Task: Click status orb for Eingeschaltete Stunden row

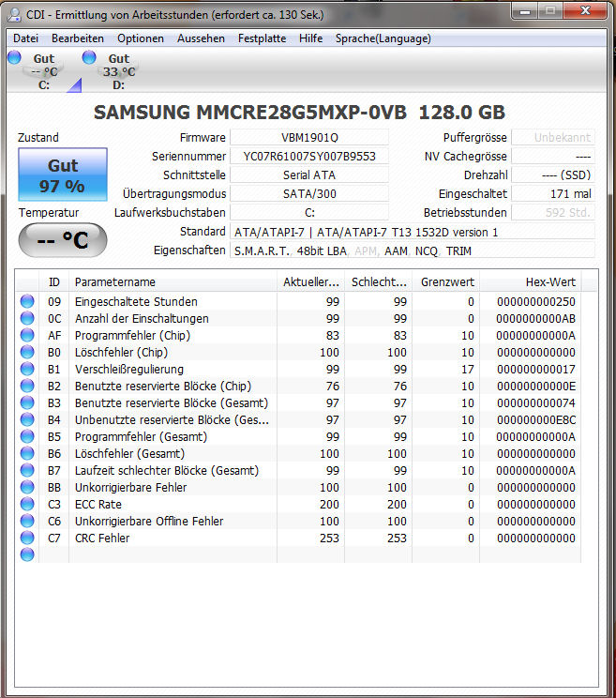Action: point(27,301)
